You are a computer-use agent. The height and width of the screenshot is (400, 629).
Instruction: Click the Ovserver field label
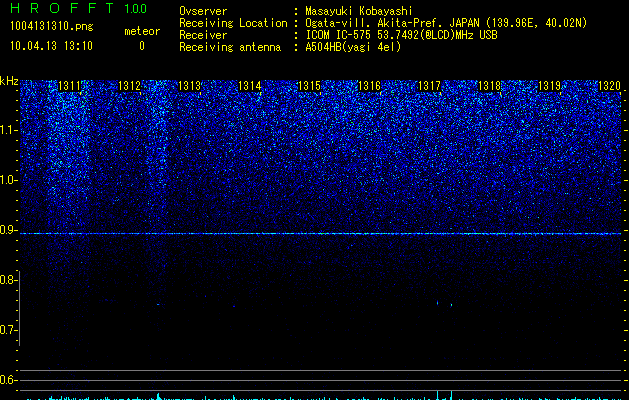203,11
